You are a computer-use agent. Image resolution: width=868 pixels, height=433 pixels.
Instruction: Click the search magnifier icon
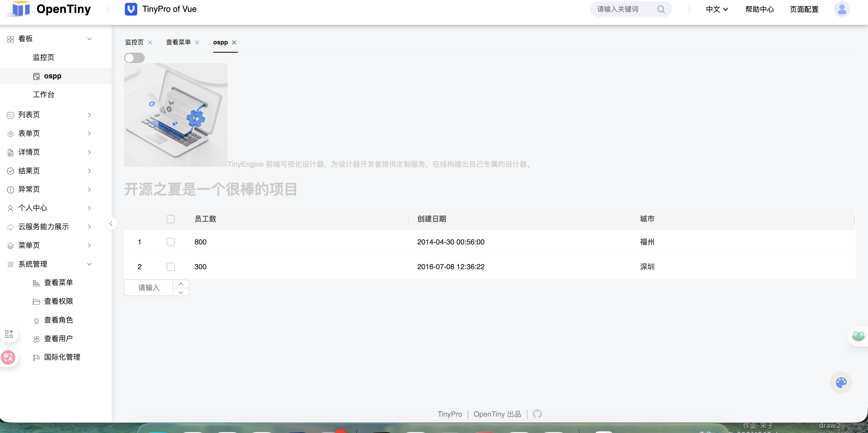661,9
